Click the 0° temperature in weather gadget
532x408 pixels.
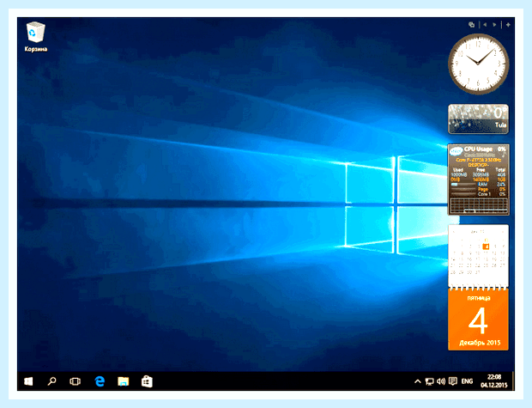tap(500, 113)
